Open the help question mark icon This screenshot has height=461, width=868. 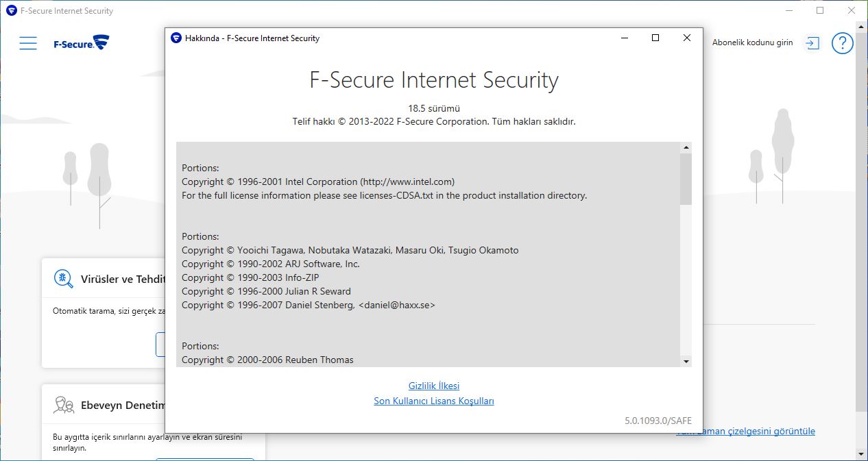(x=842, y=43)
